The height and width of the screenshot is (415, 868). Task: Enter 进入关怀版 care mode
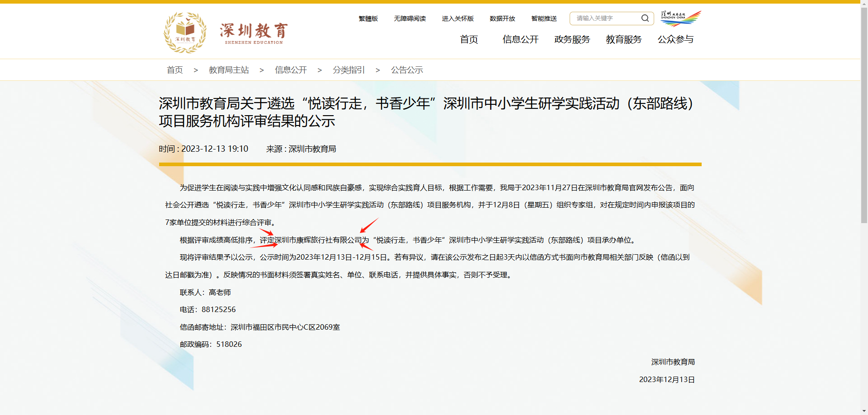458,19
